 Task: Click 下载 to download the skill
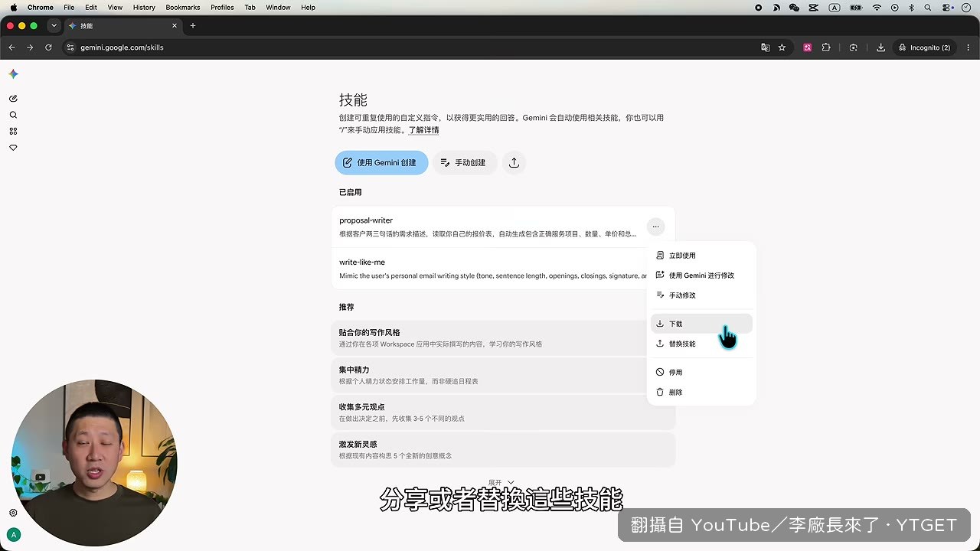tap(701, 324)
